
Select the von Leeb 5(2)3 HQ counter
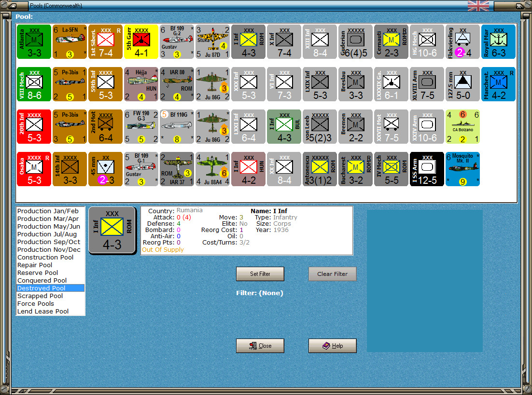coord(320,126)
